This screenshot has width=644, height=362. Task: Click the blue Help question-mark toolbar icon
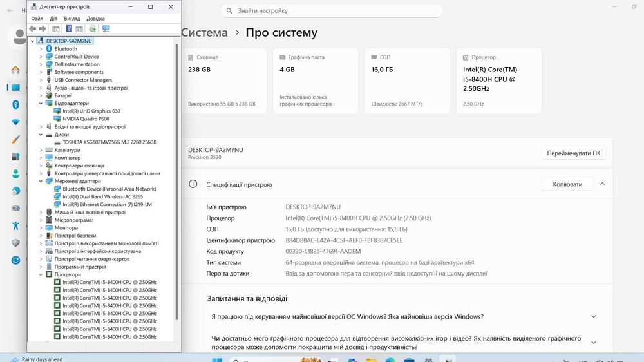click(x=69, y=29)
